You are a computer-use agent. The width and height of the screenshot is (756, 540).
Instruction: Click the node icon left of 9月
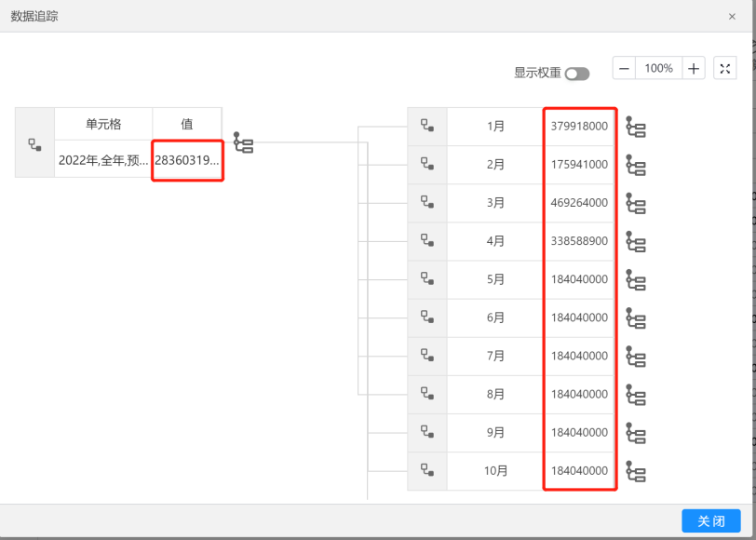coord(427,432)
